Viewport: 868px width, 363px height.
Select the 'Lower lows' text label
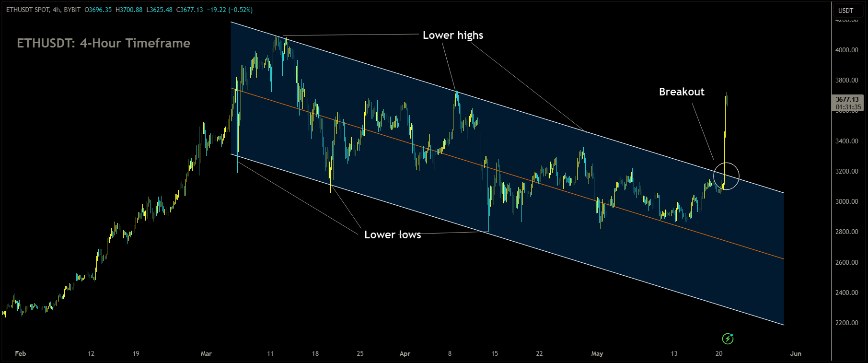click(x=393, y=234)
